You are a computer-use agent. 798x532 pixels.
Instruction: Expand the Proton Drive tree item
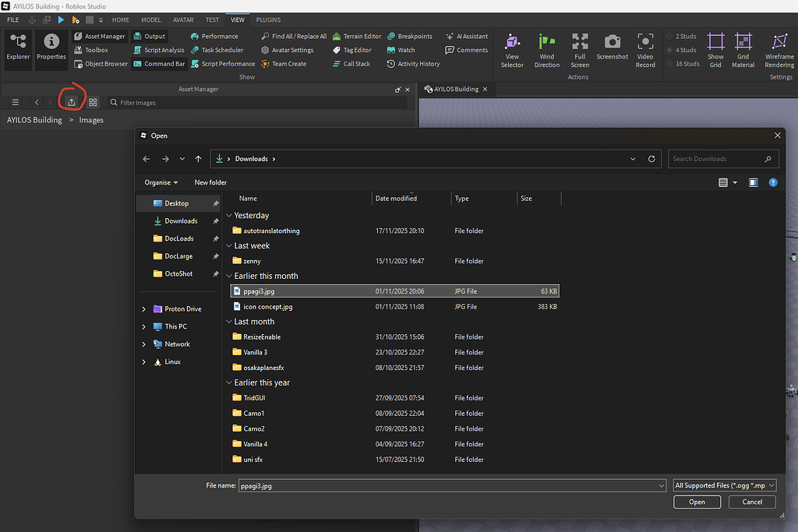point(143,308)
